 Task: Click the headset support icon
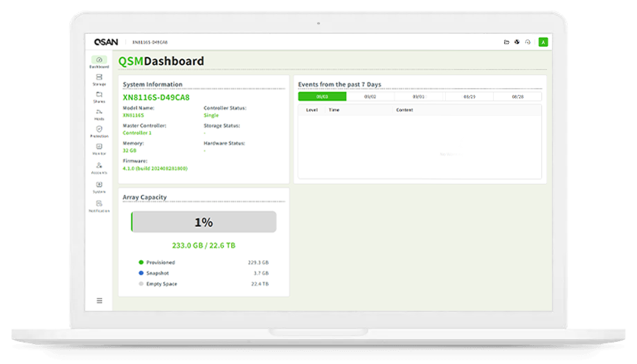point(528,42)
